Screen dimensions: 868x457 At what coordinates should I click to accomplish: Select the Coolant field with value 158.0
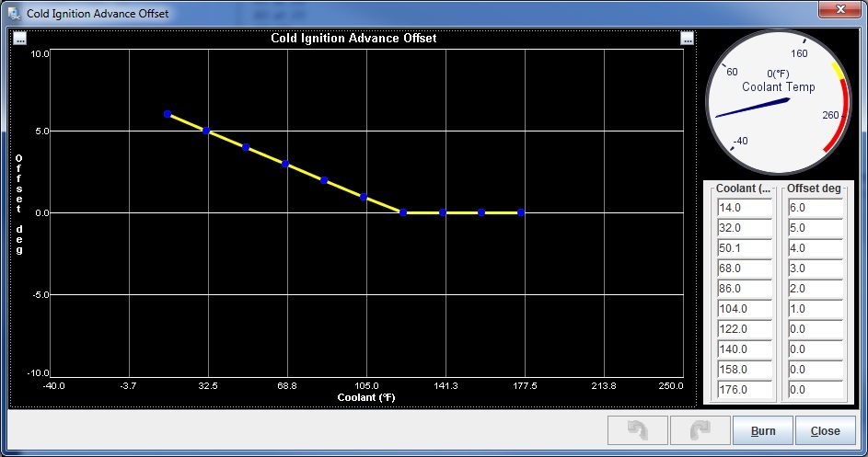click(744, 369)
